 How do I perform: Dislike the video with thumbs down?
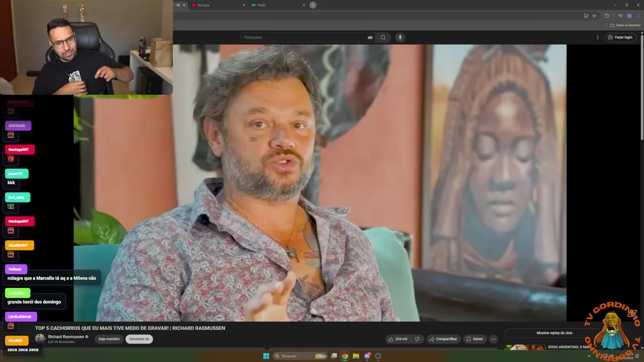click(x=417, y=339)
